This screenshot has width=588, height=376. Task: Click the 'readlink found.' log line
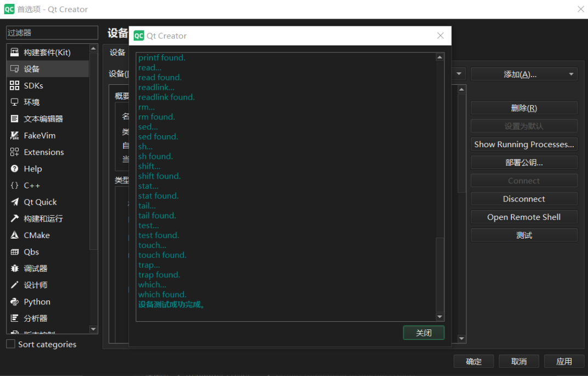167,97
